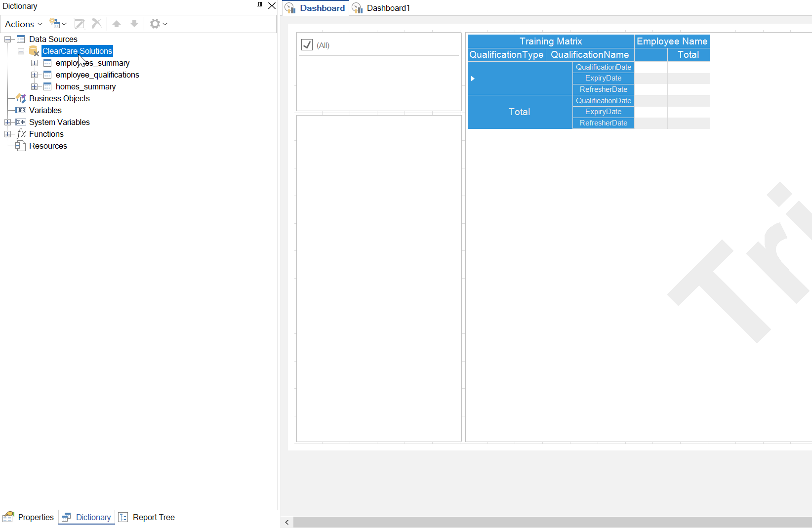Select the Employee Name column header
Viewport: 812px width, 528px height.
pos(672,41)
